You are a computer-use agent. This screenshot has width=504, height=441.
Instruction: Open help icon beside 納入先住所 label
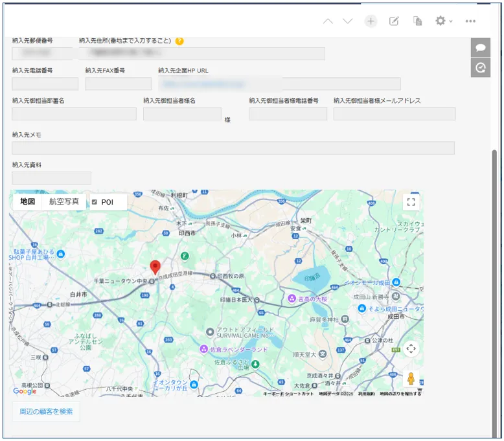(x=179, y=41)
